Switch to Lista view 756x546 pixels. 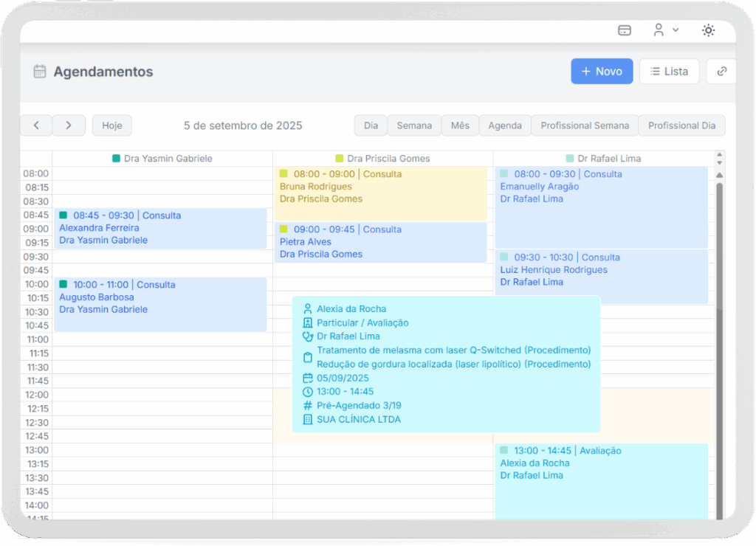669,72
